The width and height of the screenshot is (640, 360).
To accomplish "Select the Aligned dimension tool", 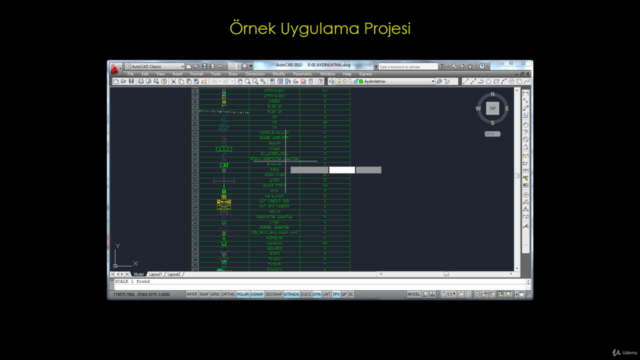I will pos(526,101).
